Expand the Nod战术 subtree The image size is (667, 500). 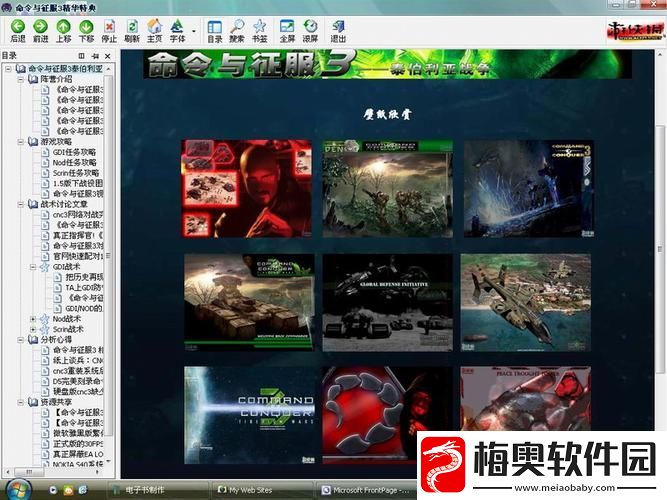click(33, 319)
